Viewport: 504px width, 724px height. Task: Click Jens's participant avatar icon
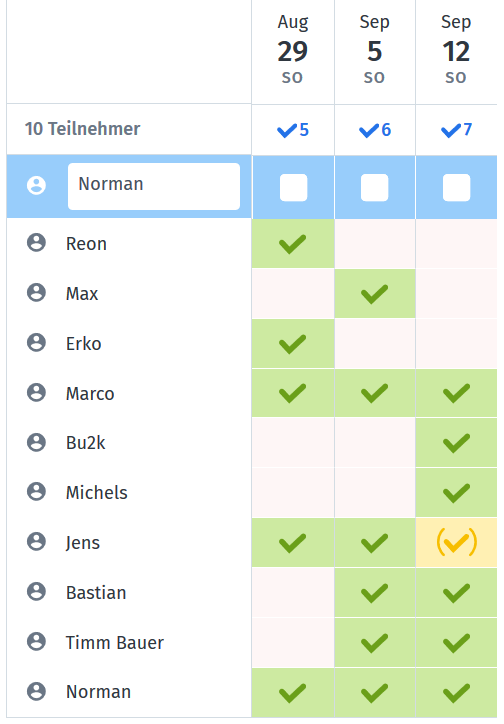pos(36,542)
